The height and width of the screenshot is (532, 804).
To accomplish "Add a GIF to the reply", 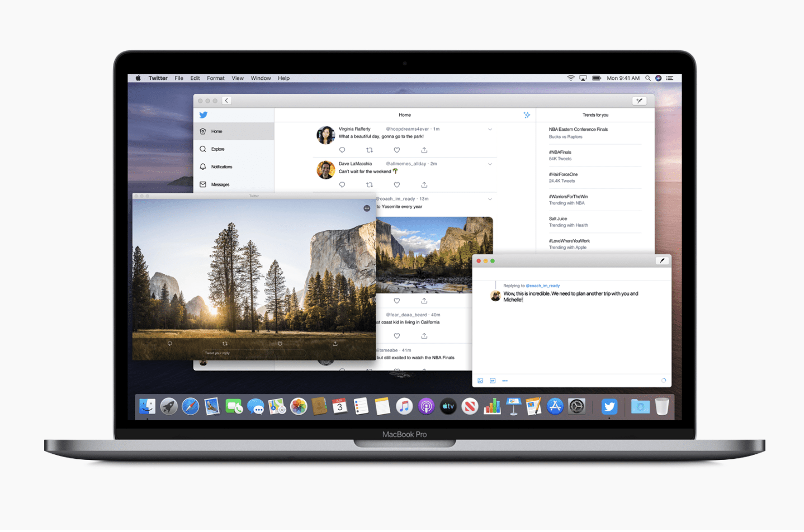I will pyautogui.click(x=493, y=381).
